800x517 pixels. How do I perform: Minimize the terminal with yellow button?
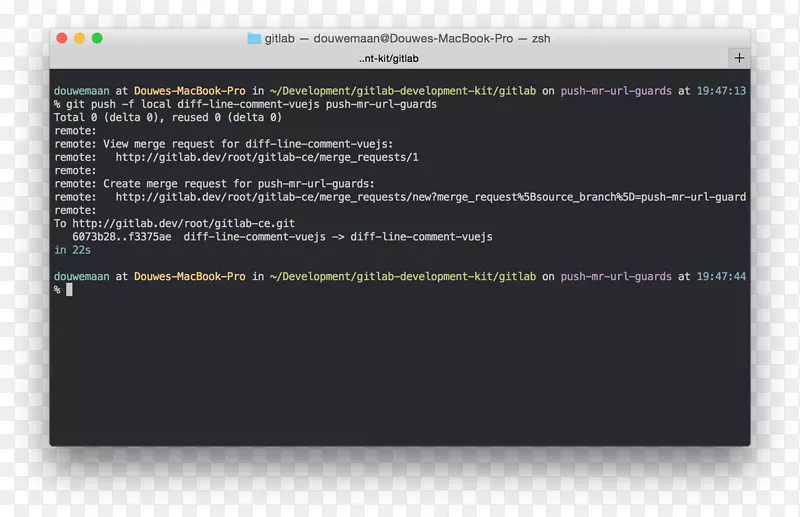pos(80,38)
